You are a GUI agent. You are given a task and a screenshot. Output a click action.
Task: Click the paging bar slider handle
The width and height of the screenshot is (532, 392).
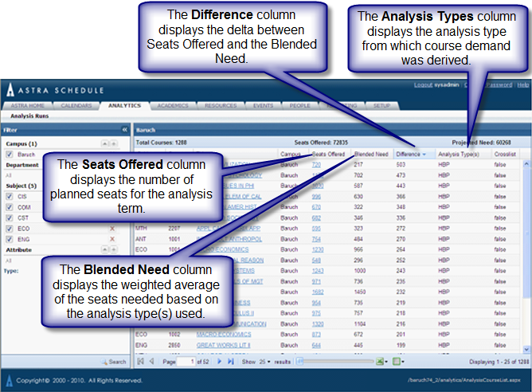tap(299, 362)
